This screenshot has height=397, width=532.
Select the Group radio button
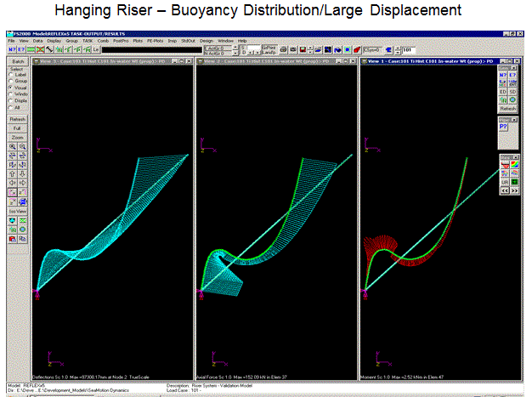click(x=10, y=81)
